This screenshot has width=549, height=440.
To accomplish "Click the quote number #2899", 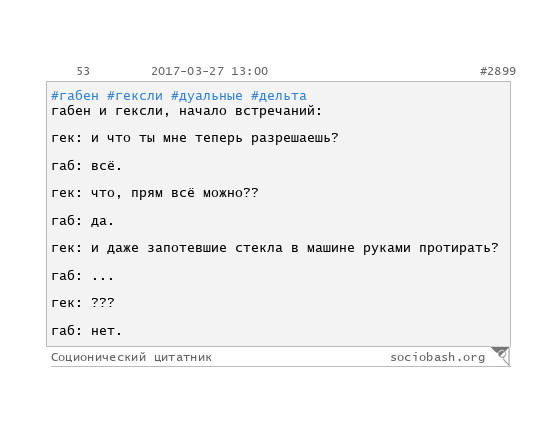I will pyautogui.click(x=498, y=71).
